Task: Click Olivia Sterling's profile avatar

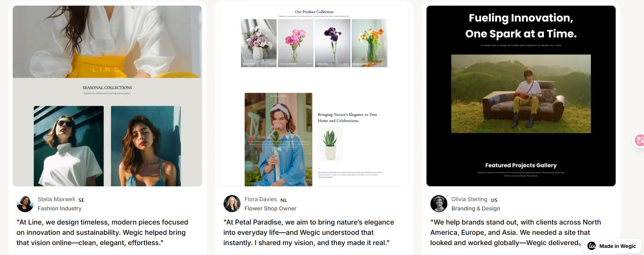Action: coord(439,204)
